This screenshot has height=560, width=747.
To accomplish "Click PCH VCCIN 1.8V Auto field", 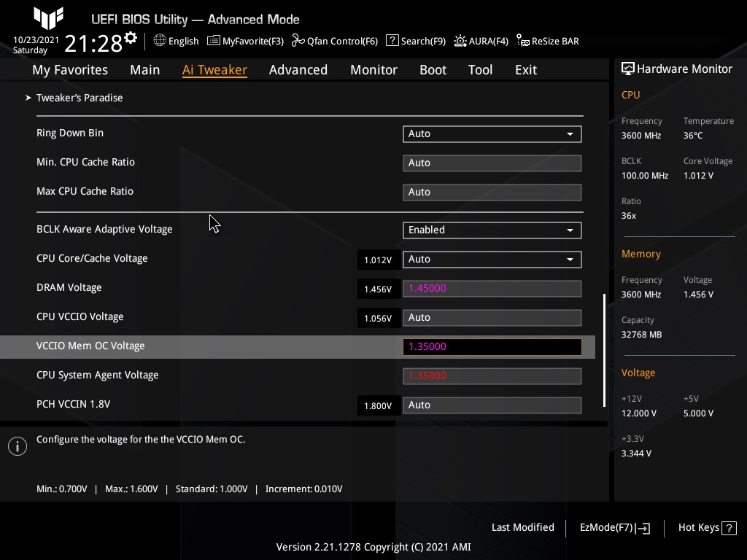I will pos(492,405).
